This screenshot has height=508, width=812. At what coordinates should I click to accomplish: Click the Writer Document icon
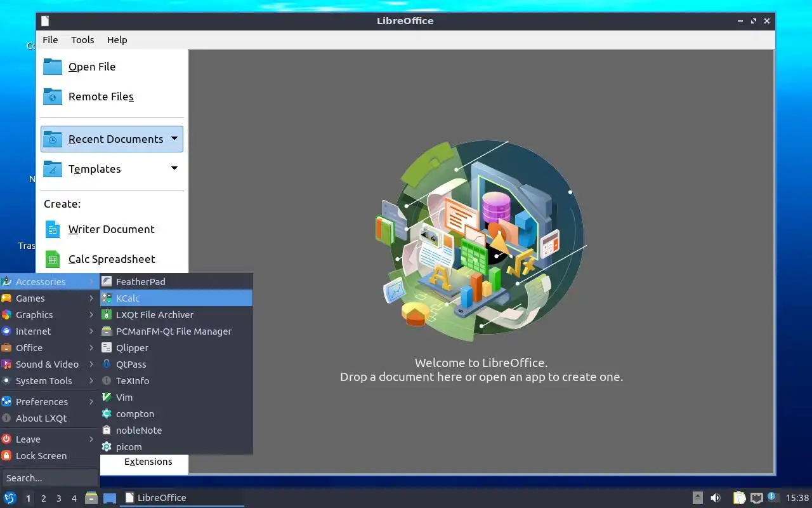click(53, 229)
